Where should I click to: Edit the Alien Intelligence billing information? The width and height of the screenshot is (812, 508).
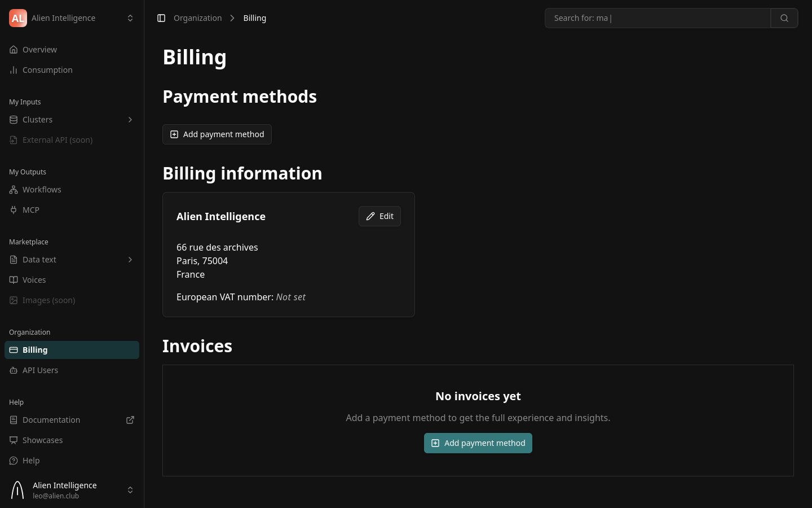point(379,216)
